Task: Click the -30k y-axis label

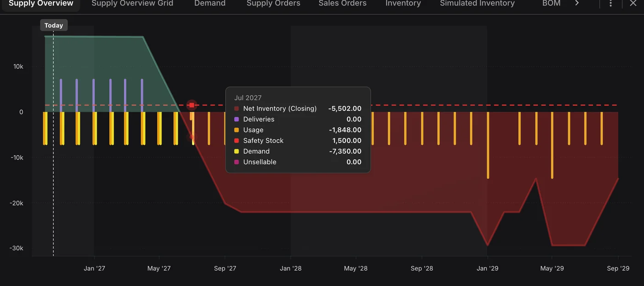Action: click(x=17, y=248)
